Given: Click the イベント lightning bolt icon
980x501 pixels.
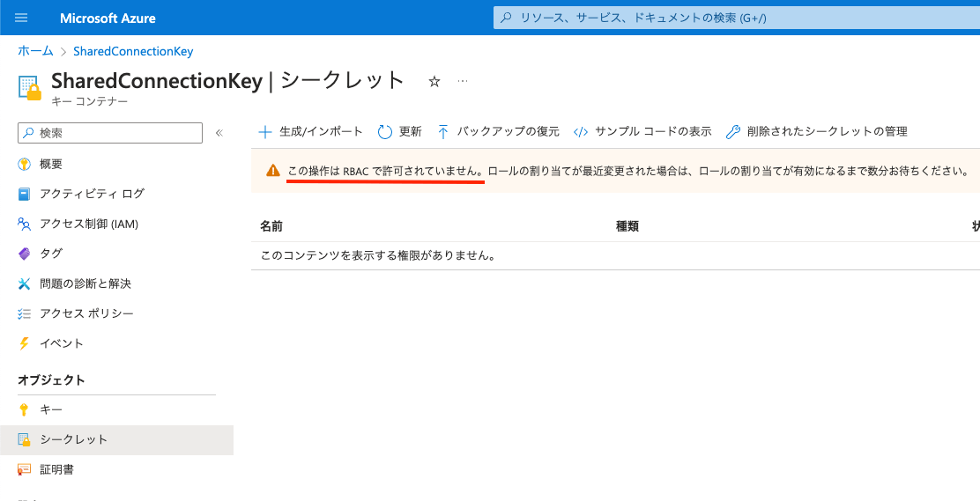Looking at the screenshot, I should [x=25, y=343].
